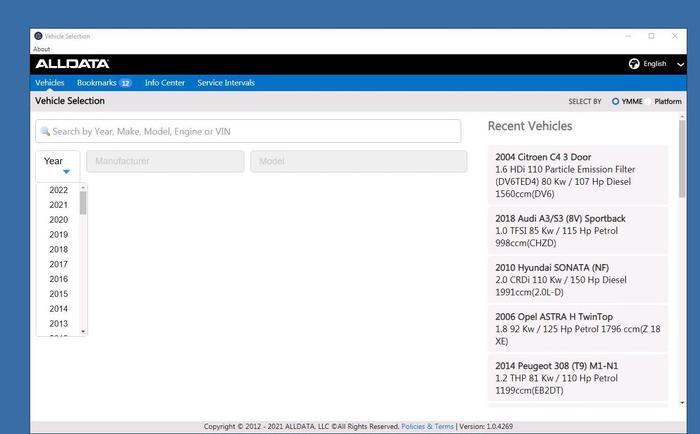This screenshot has height=434, width=700.
Task: Switch to the Info Center tab
Action: (x=164, y=83)
